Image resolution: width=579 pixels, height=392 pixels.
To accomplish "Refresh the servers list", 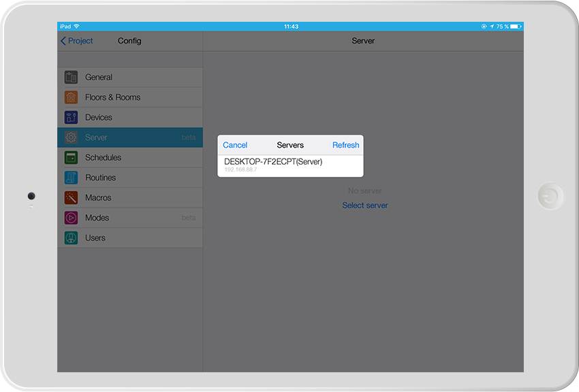I will pyautogui.click(x=345, y=145).
